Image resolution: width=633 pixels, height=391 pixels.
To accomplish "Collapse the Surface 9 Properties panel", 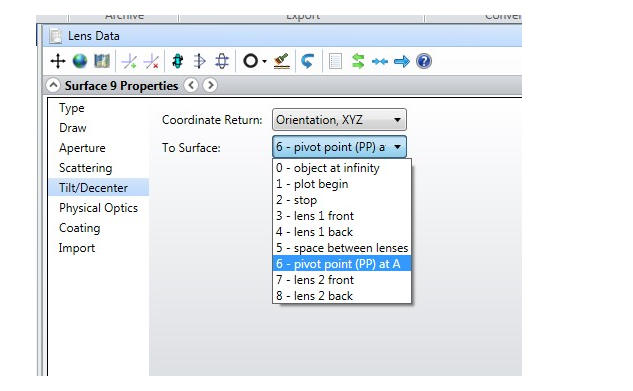I will click(53, 86).
